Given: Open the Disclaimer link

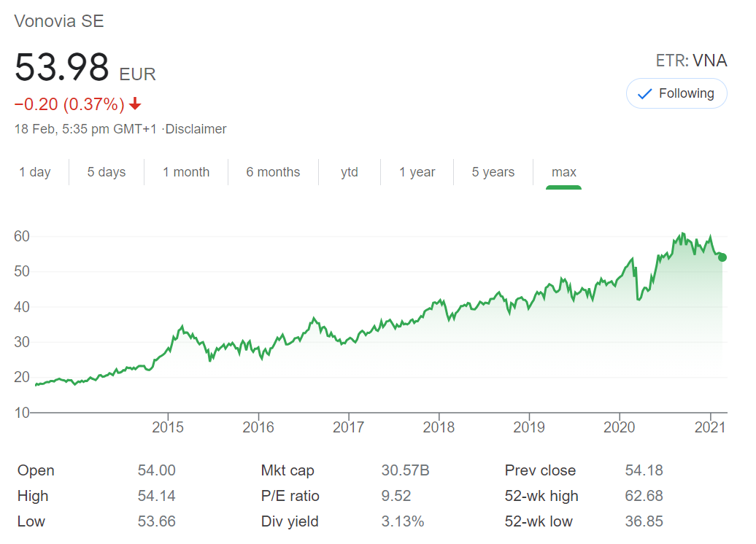Looking at the screenshot, I should [x=196, y=129].
